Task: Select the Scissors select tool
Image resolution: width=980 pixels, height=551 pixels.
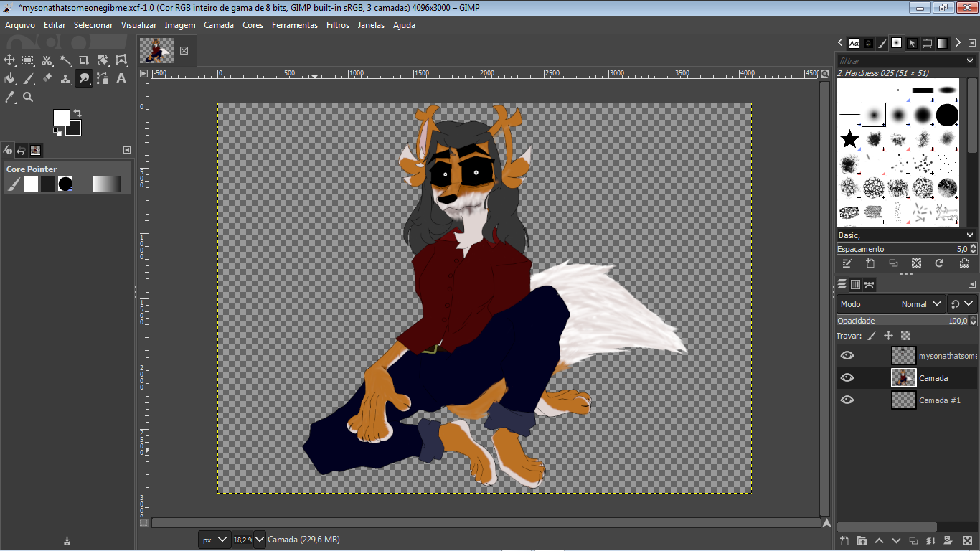Action: [x=47, y=60]
